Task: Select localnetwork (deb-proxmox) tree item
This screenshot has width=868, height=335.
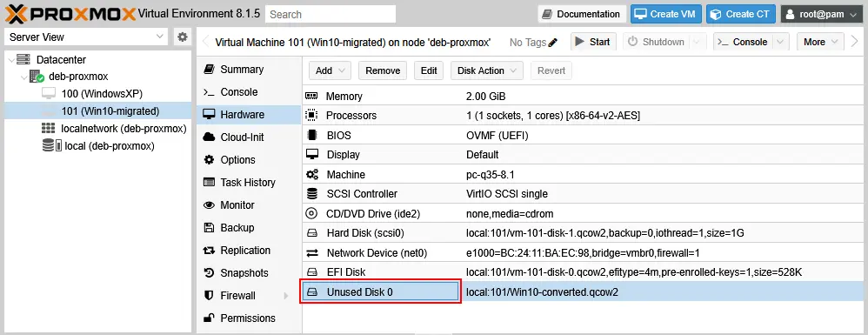Action: coord(98,129)
